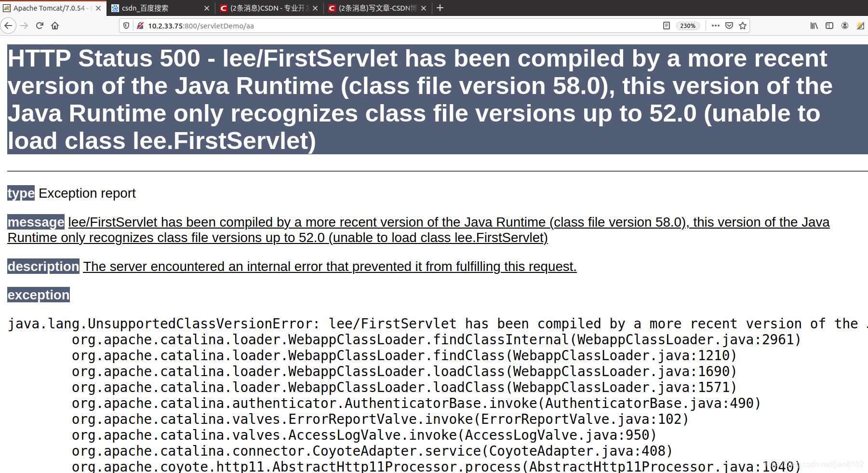Toggle the dark mode extension
Viewport: 868px width, 473px height.
click(860, 26)
